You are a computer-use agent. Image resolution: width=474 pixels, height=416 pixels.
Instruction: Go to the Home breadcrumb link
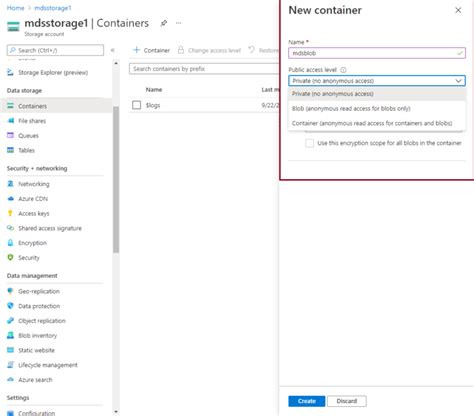pos(16,8)
